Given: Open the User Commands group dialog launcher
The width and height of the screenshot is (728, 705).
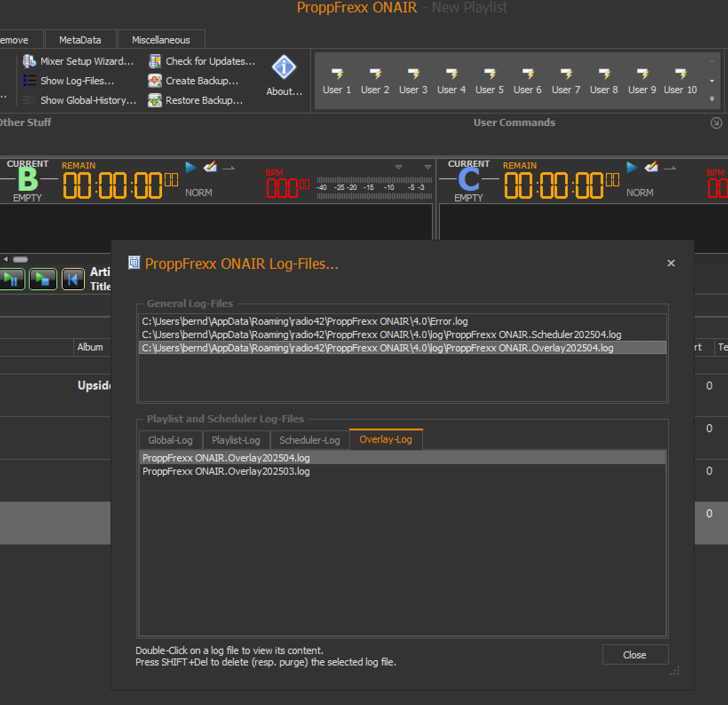Looking at the screenshot, I should pos(716,123).
